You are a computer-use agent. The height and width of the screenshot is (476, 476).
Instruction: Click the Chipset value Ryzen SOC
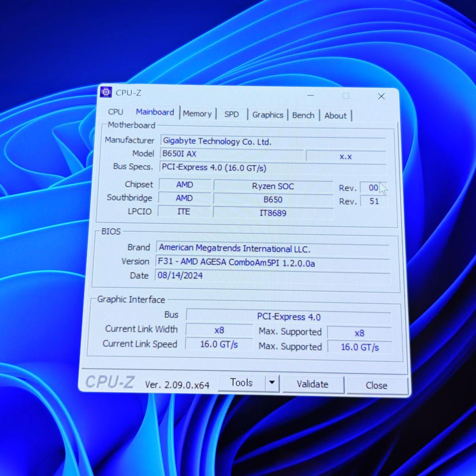273,186
